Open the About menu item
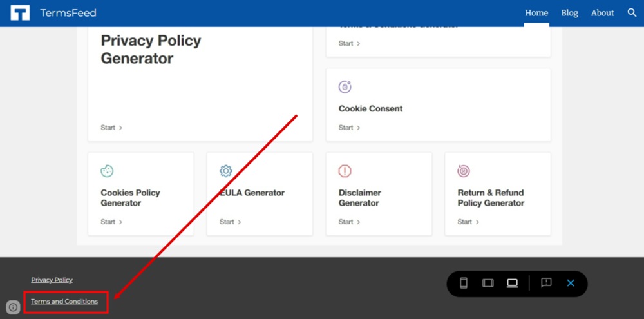 tap(603, 13)
